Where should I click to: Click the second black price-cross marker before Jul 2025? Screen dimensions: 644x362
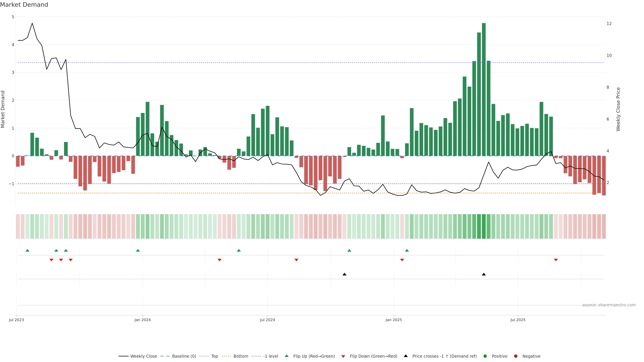pos(484,274)
